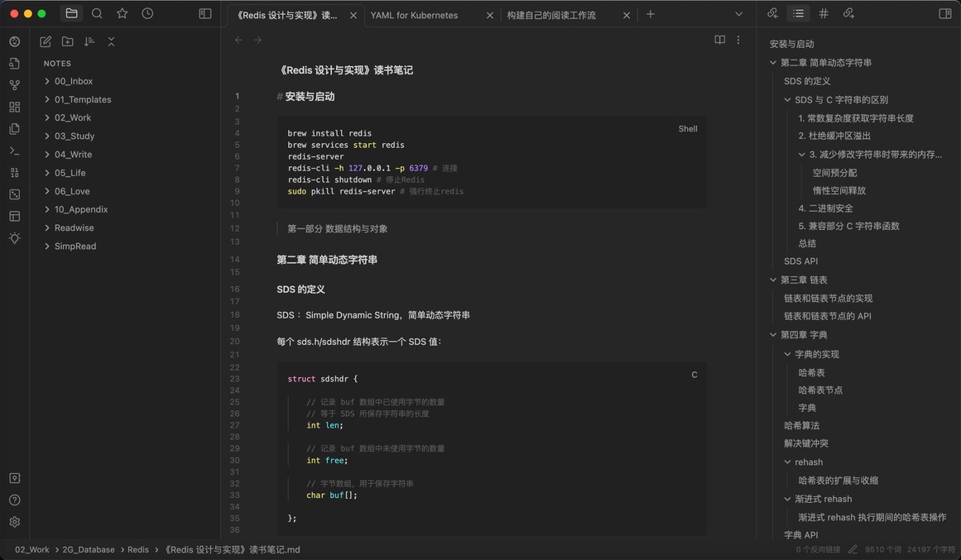
Task: Open the search magnifier icon
Action: click(x=97, y=13)
